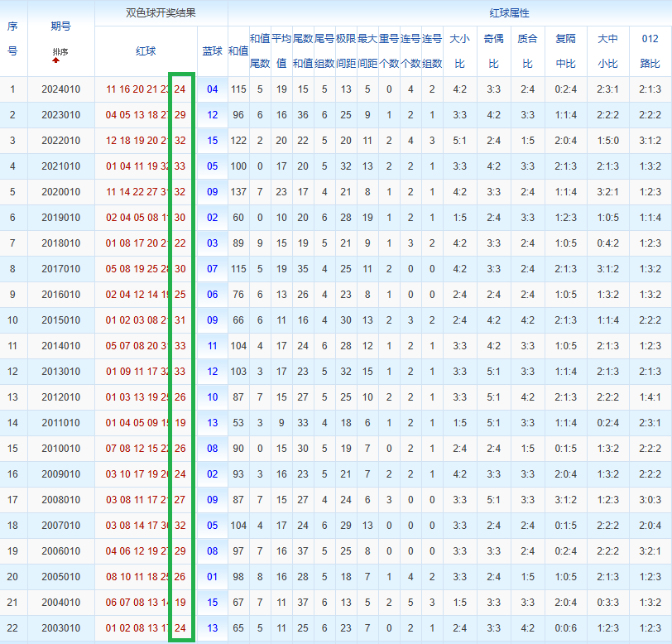Click the 极限间距 column header
The image size is (672, 644).
346,51
